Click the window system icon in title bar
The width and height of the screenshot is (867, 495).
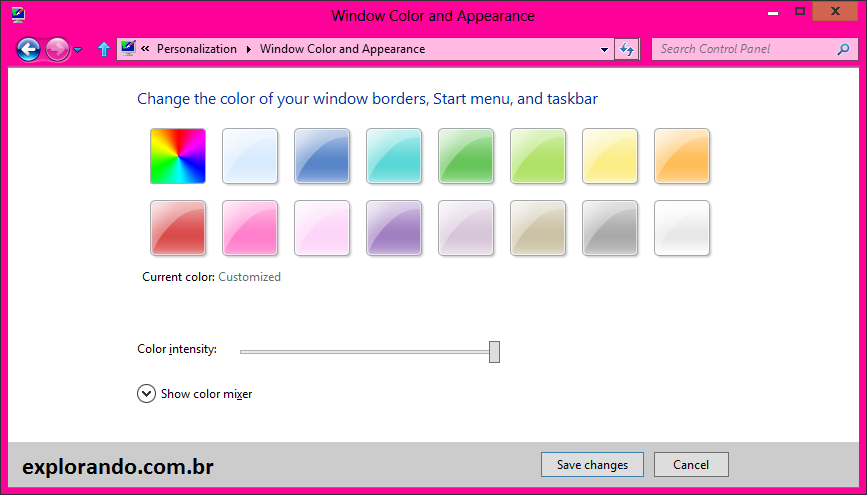coord(18,15)
